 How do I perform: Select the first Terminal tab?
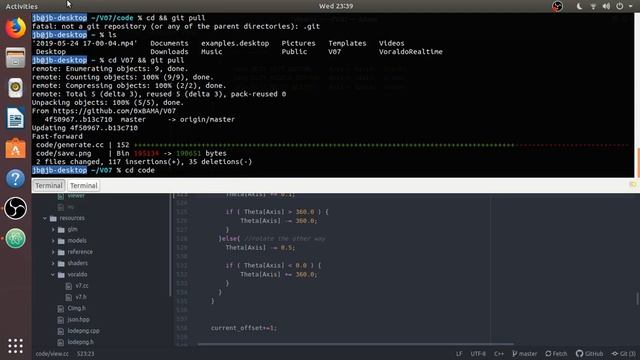(x=49, y=185)
